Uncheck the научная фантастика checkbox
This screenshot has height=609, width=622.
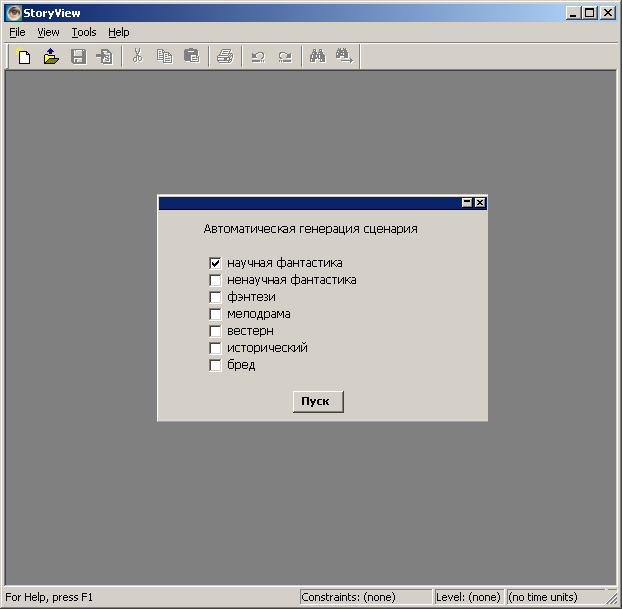[215, 263]
